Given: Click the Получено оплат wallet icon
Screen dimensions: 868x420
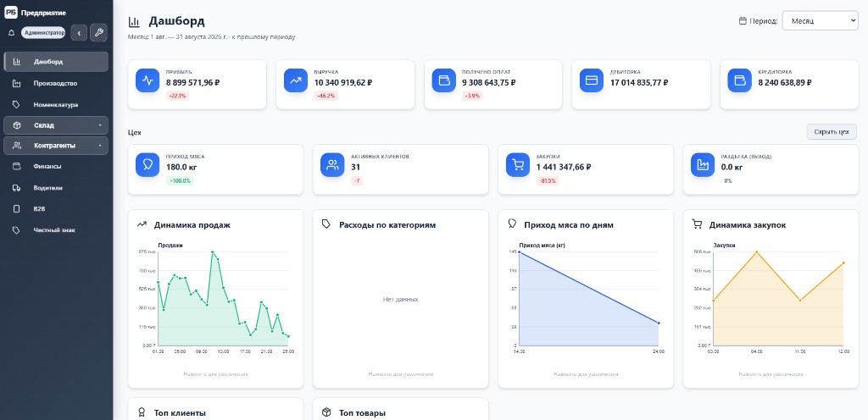Looking at the screenshot, I should [443, 80].
